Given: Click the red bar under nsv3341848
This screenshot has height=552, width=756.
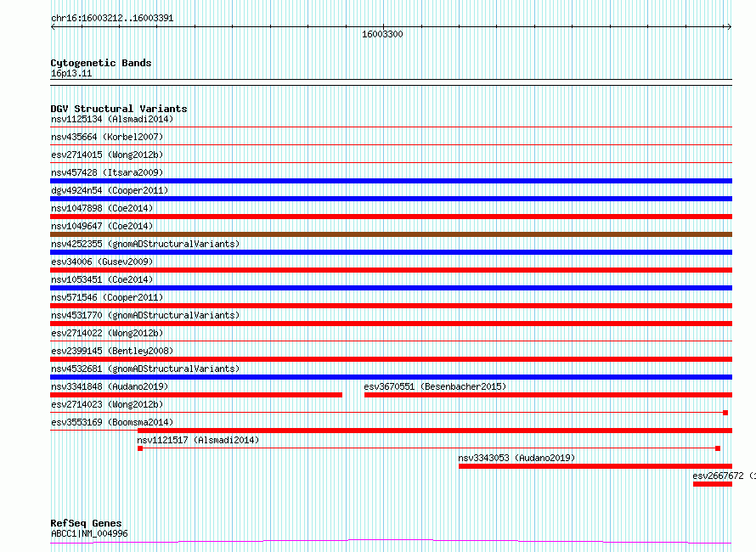Looking at the screenshot, I should (x=196, y=395).
